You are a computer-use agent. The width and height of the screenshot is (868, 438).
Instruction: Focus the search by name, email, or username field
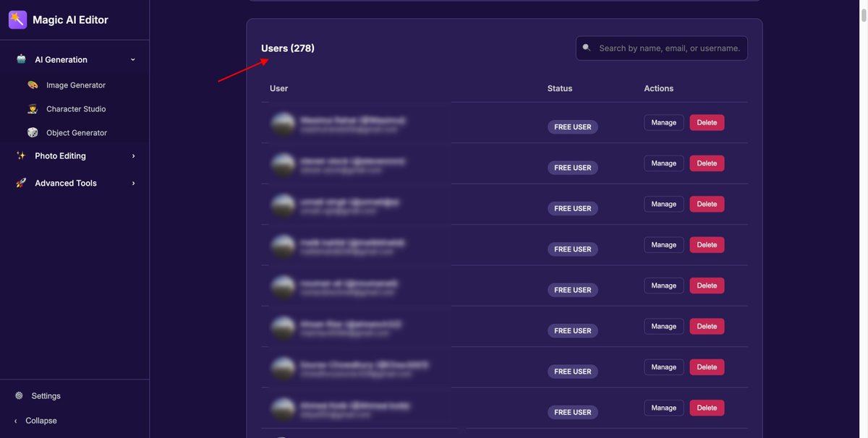point(662,48)
